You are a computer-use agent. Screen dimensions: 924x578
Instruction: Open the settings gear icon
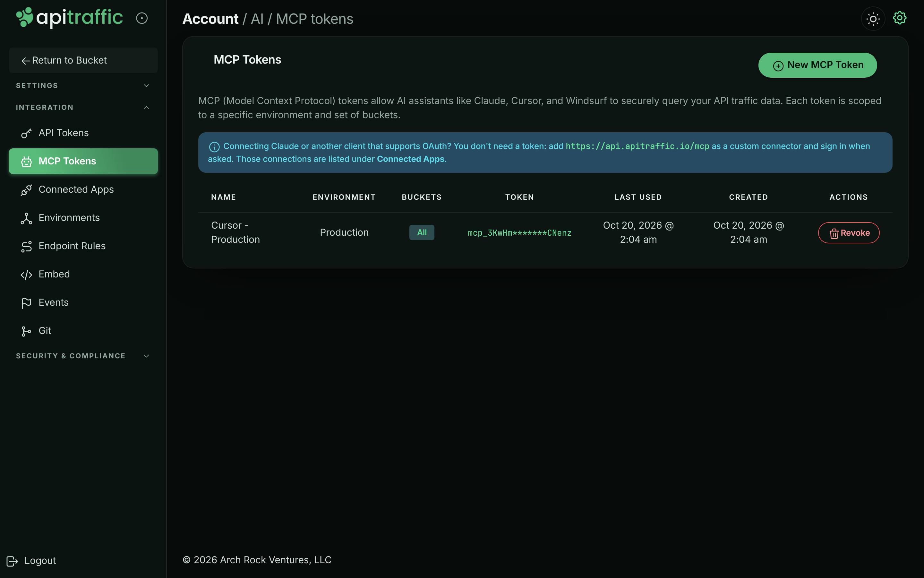(900, 18)
